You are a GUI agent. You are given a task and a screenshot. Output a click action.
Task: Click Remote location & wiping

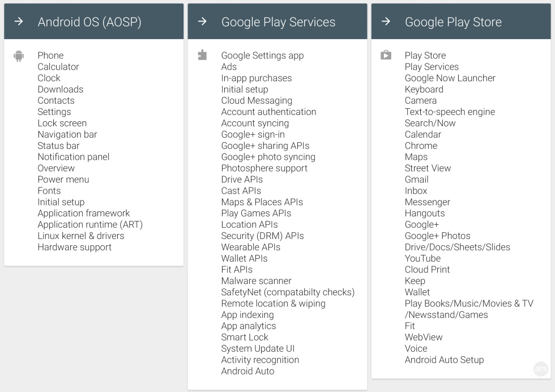pyautogui.click(x=273, y=303)
